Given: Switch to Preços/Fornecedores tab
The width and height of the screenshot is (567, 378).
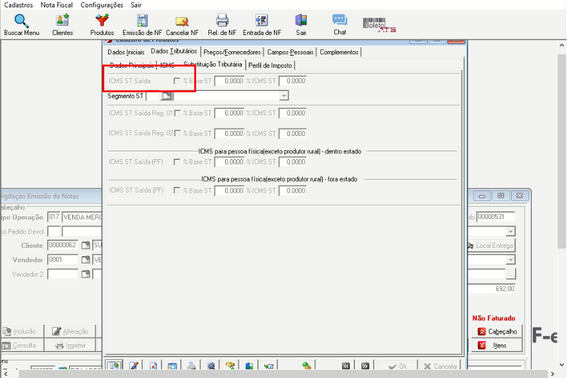Looking at the screenshot, I should coord(232,52).
